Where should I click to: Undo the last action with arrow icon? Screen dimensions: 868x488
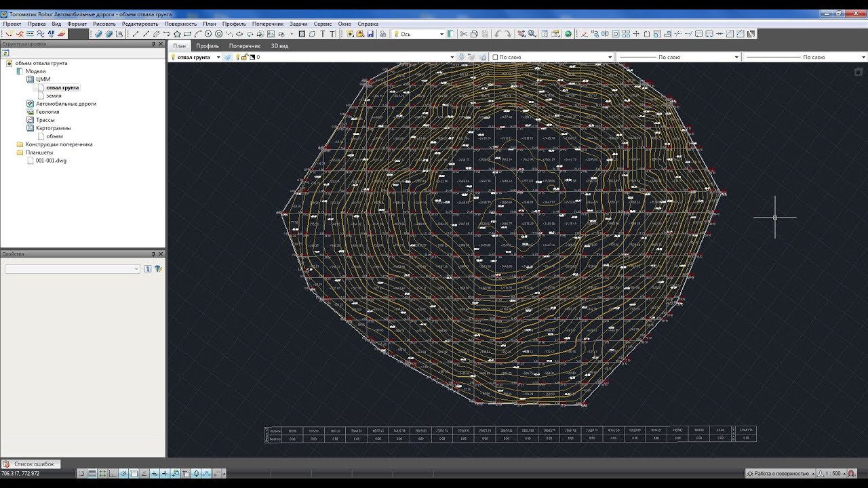[x=497, y=34]
